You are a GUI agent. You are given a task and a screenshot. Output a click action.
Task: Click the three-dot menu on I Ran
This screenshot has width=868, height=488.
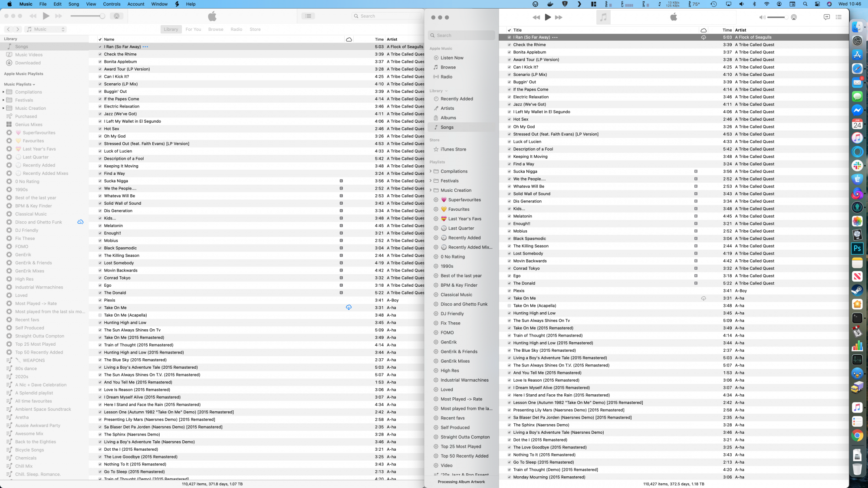click(554, 37)
